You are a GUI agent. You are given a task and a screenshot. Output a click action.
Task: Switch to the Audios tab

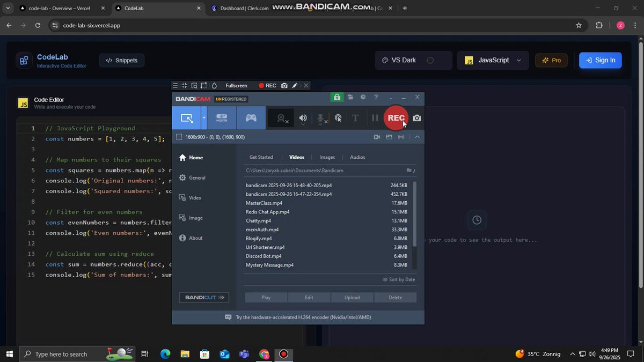pos(357,157)
